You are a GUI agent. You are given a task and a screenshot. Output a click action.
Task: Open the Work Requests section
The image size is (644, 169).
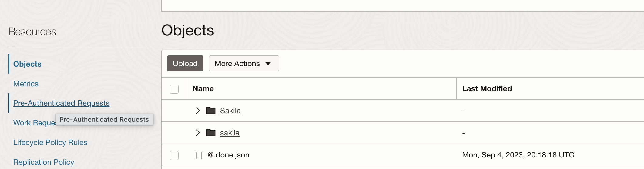click(33, 123)
